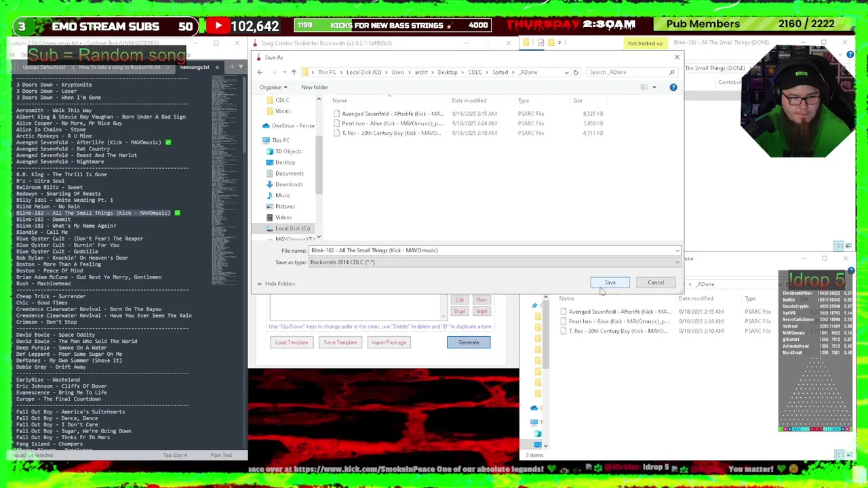Expand the File name history dropdown
Screen dimensions: 868x488
click(x=677, y=251)
